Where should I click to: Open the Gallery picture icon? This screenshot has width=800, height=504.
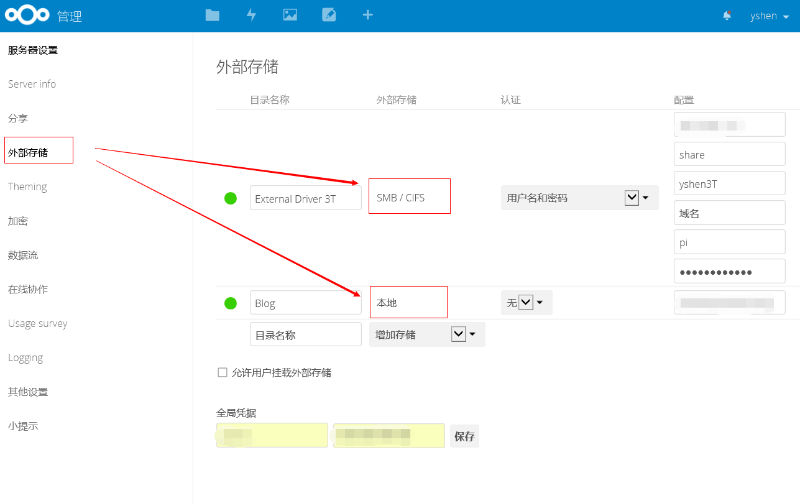(x=290, y=15)
